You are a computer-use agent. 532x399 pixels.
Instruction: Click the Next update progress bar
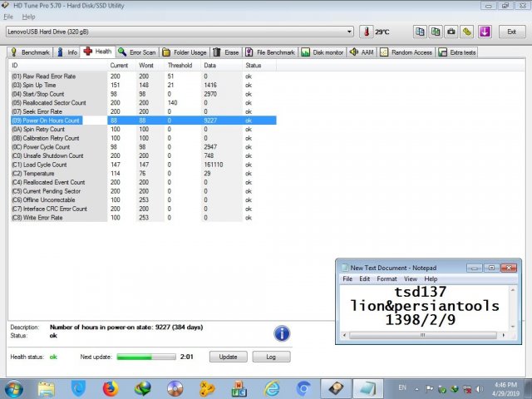pyautogui.click(x=145, y=357)
